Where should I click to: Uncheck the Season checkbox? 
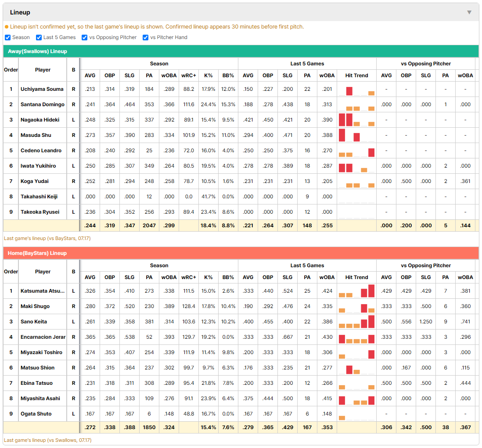click(8, 37)
